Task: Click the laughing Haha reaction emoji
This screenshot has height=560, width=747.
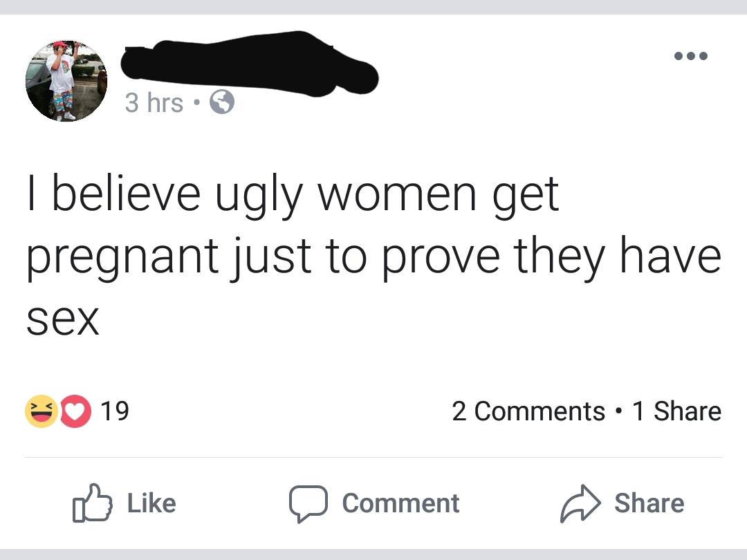Action: 41,411
